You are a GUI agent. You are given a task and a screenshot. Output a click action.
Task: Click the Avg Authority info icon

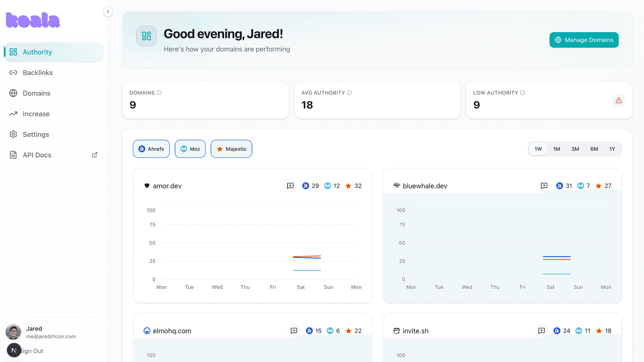click(350, 93)
